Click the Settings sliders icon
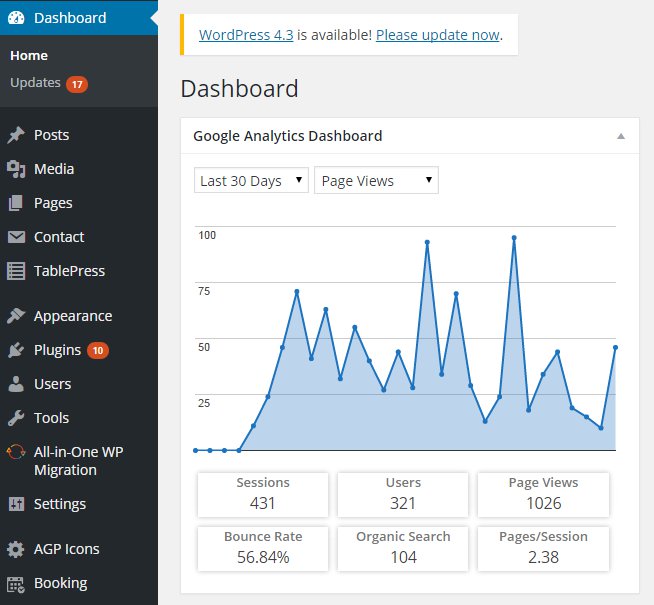This screenshot has width=654, height=605. pyautogui.click(x=16, y=504)
